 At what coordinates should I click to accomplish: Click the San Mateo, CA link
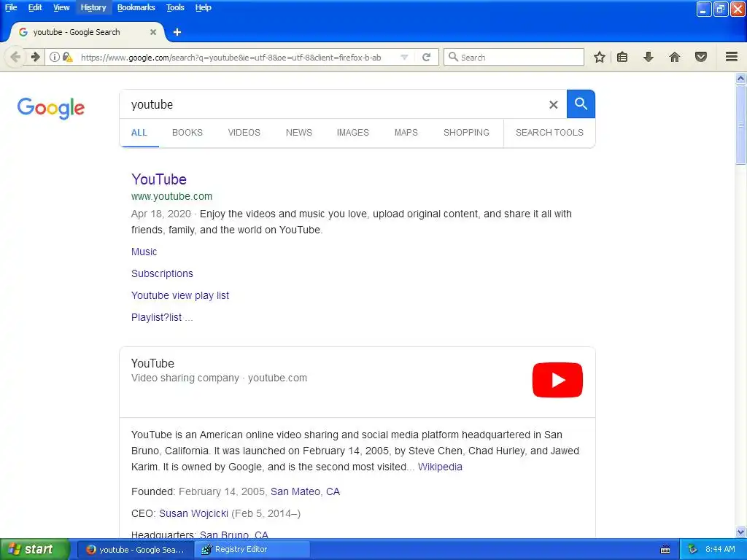(x=306, y=491)
